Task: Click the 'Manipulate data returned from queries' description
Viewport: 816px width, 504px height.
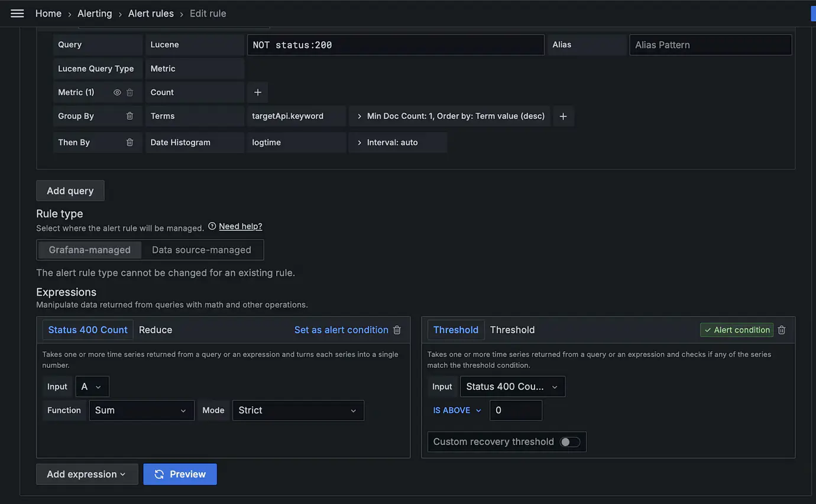Action: tap(172, 305)
